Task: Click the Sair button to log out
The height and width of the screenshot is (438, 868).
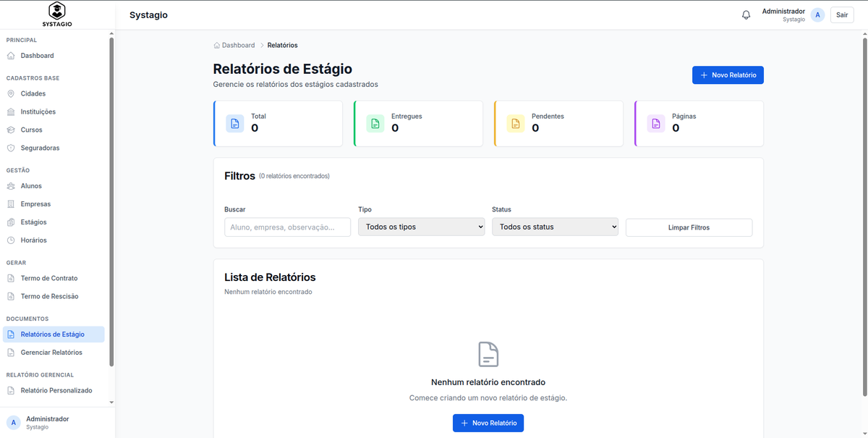Action: [x=841, y=14]
